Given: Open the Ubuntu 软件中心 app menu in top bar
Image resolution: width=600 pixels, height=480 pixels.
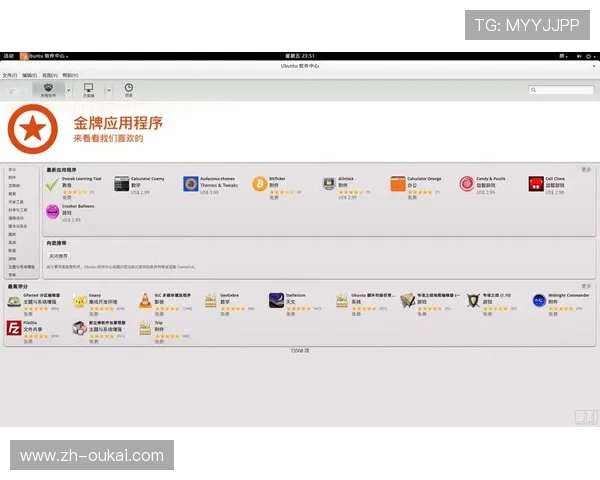Looking at the screenshot, I should [x=44, y=56].
